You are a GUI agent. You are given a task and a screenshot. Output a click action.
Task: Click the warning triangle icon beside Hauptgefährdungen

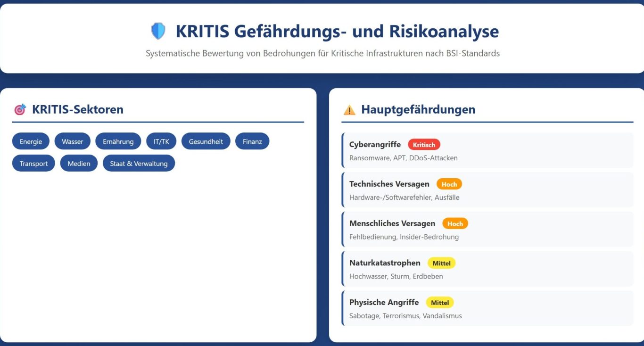[x=349, y=110]
